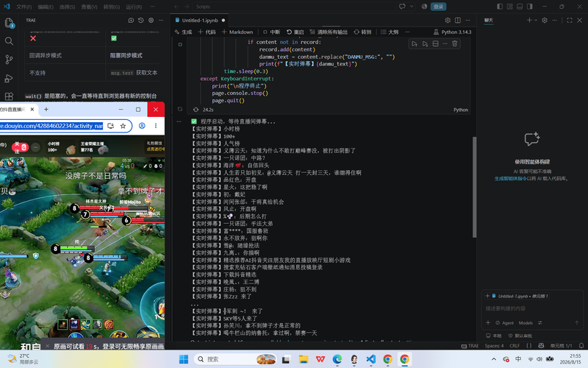Screen dimensions: 588x368
Task: Send the chat message with the arrow
Action: tap(577, 323)
